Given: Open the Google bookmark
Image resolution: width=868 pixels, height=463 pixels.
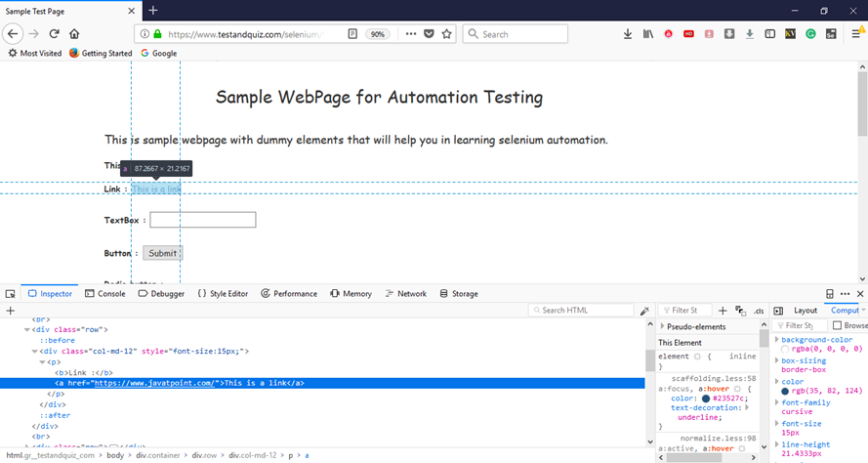Looking at the screenshot, I should tap(159, 53).
